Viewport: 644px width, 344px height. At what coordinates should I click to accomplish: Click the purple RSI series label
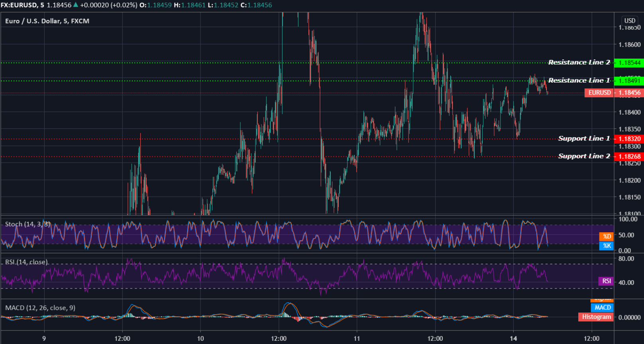606,281
